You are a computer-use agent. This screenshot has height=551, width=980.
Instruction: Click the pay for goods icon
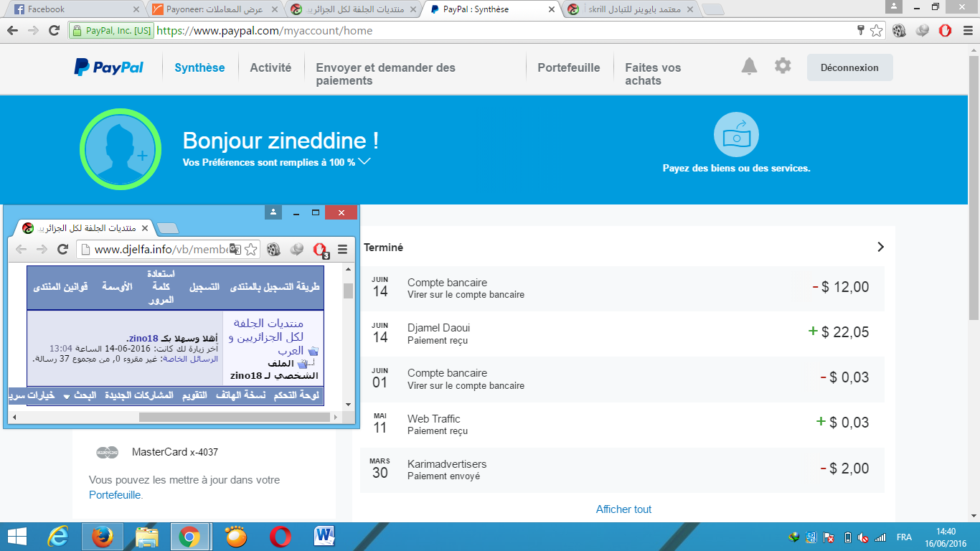(736, 135)
